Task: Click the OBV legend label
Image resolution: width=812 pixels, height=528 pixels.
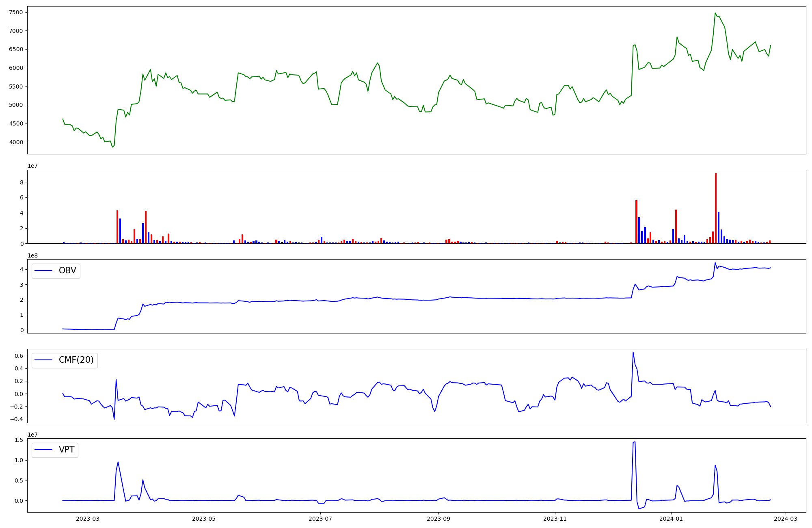Action: [67, 270]
